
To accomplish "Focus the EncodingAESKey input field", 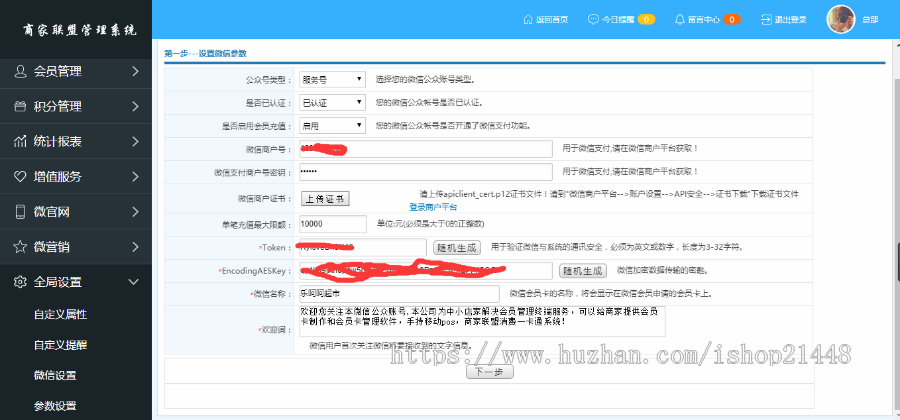I will click(426, 271).
